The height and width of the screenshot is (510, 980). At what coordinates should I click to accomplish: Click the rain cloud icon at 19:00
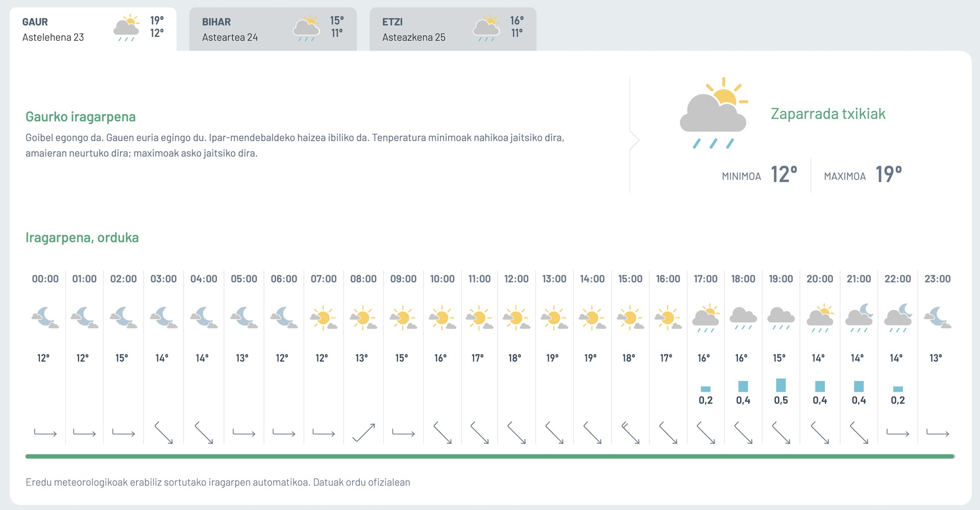(x=781, y=318)
